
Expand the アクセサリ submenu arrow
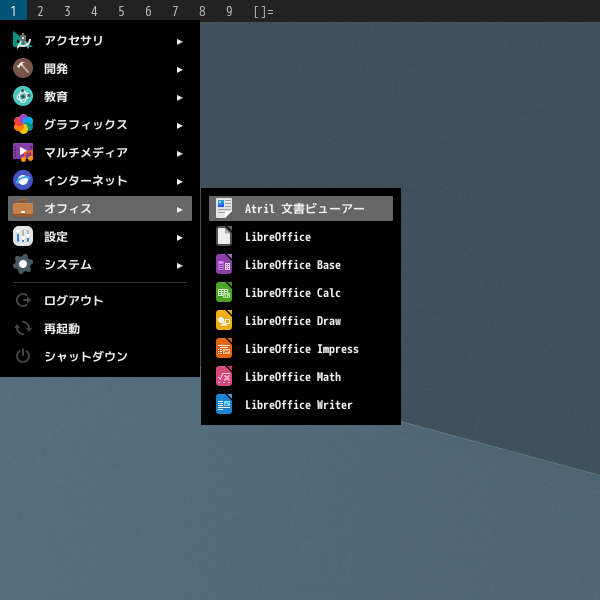179,42
